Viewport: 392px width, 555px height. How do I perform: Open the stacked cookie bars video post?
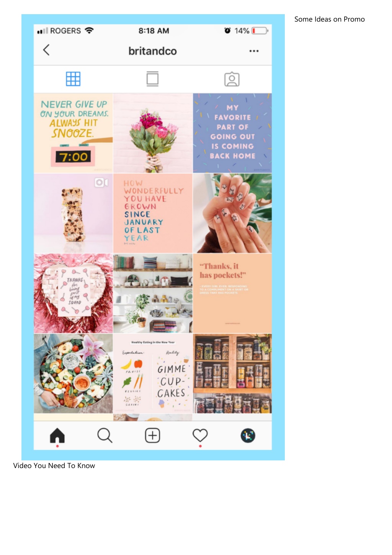73,213
